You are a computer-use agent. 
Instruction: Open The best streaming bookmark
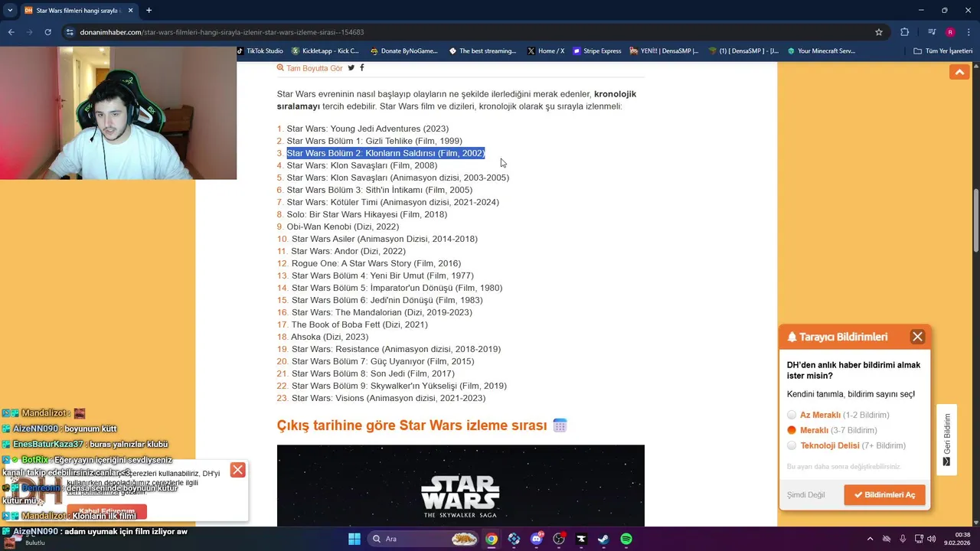pos(482,51)
